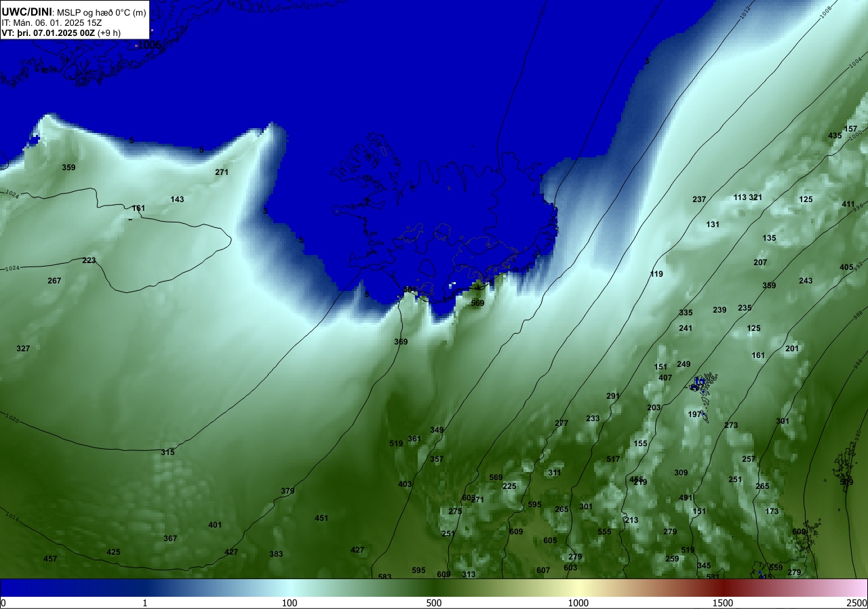Click the map value 241
Viewport: 868px width, 609px height.
(686, 328)
